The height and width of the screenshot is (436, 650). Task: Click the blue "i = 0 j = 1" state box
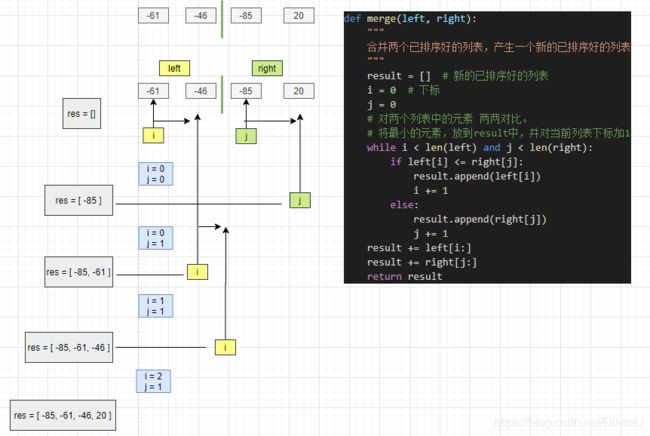[x=155, y=238]
